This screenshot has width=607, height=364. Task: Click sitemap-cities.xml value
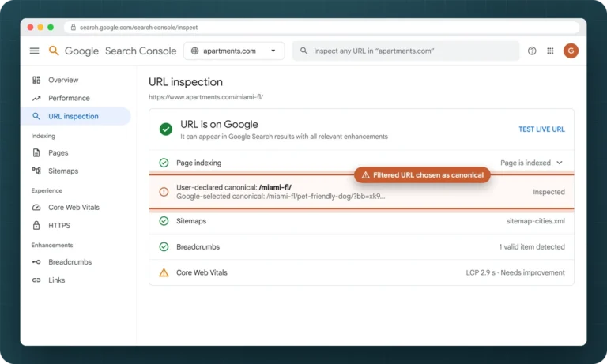point(535,221)
